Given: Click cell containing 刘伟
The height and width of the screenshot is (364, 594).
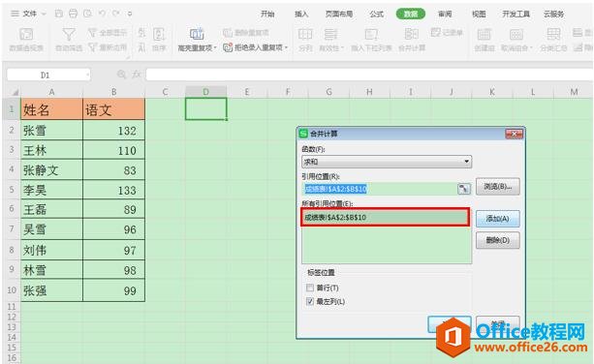Looking at the screenshot, I should pos(51,250).
